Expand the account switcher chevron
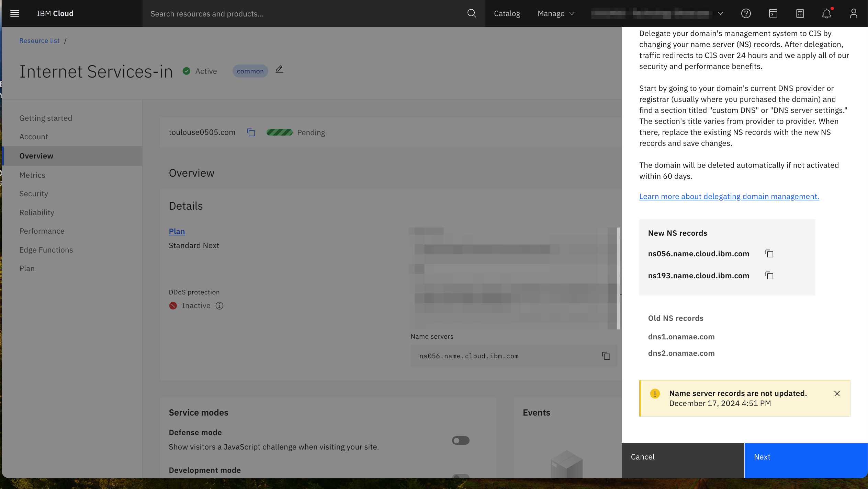This screenshot has height=489, width=868. pyautogui.click(x=721, y=13)
